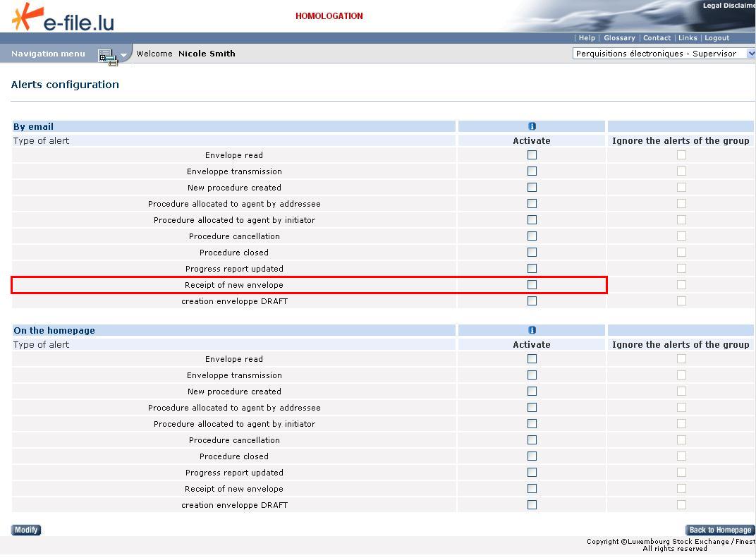The height and width of the screenshot is (558, 756).
Task: Click the Modify button
Action: pyautogui.click(x=26, y=530)
